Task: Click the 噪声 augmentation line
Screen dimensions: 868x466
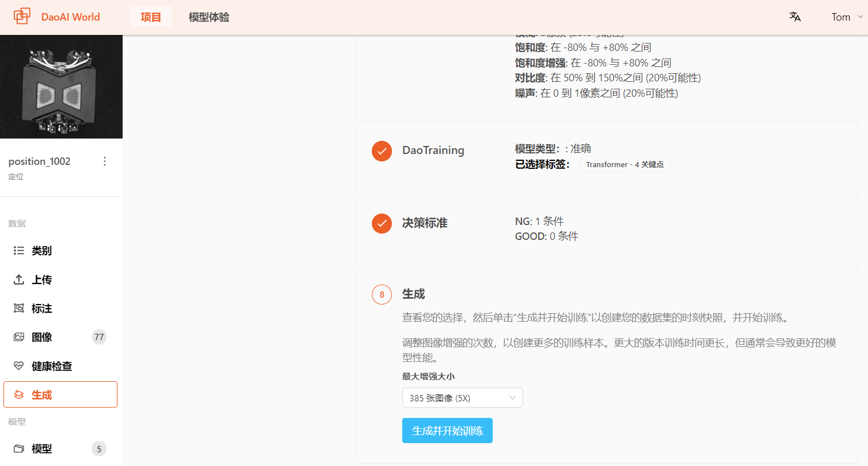Action: pyautogui.click(x=596, y=93)
